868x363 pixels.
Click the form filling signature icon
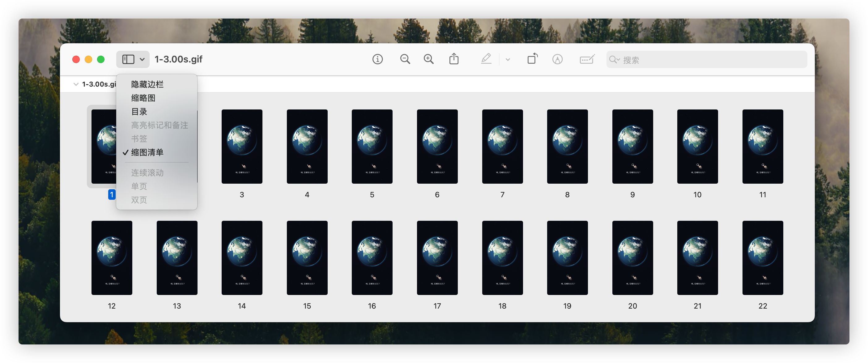(587, 59)
